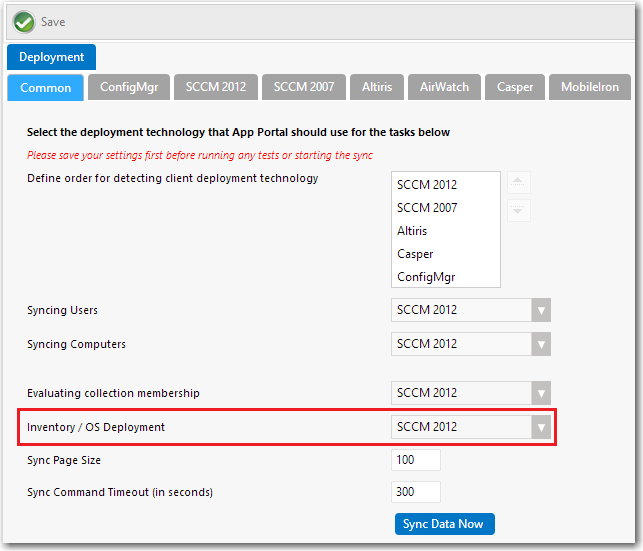Select Altiris in detection order list
The width and height of the screenshot is (643, 551).
coord(412,231)
